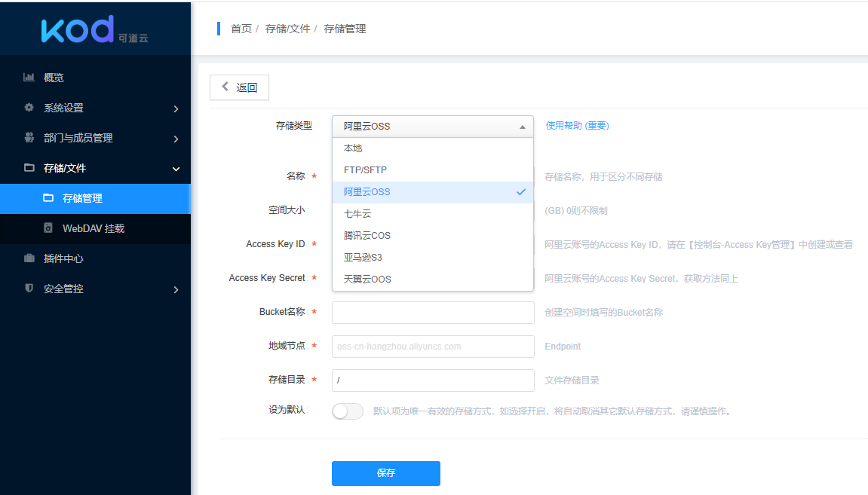Image resolution: width=868 pixels, height=495 pixels.
Task: Go to 存储/文件 breadcrumb
Action: (x=287, y=29)
